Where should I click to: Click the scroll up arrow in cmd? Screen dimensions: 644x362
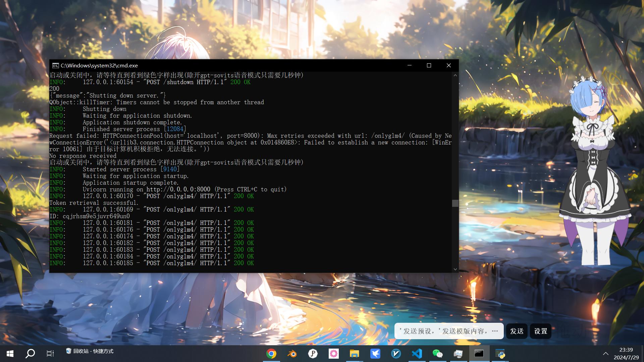(455, 75)
